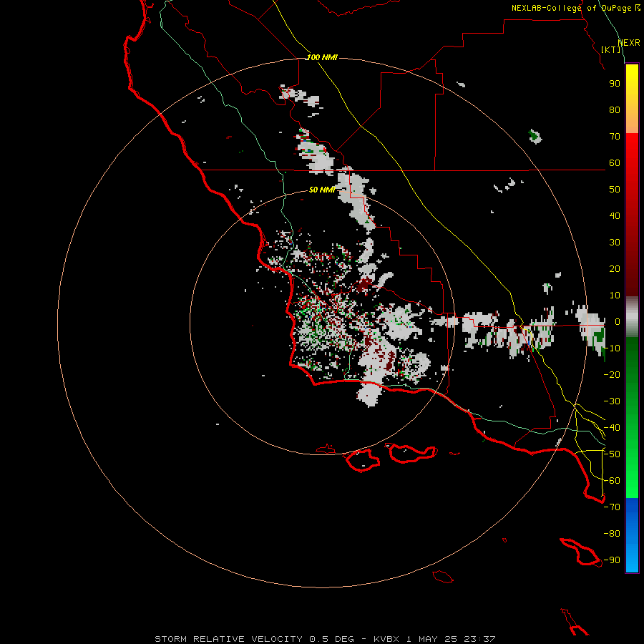Image resolution: width=644 pixels, height=644 pixels.
Task: Click the NEXR label near the top right
Action: [x=629, y=43]
